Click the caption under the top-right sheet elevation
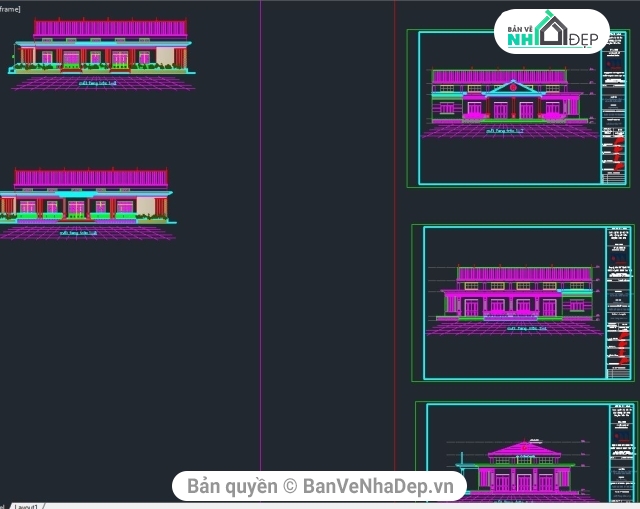This screenshot has width=640, height=509. pos(504,131)
